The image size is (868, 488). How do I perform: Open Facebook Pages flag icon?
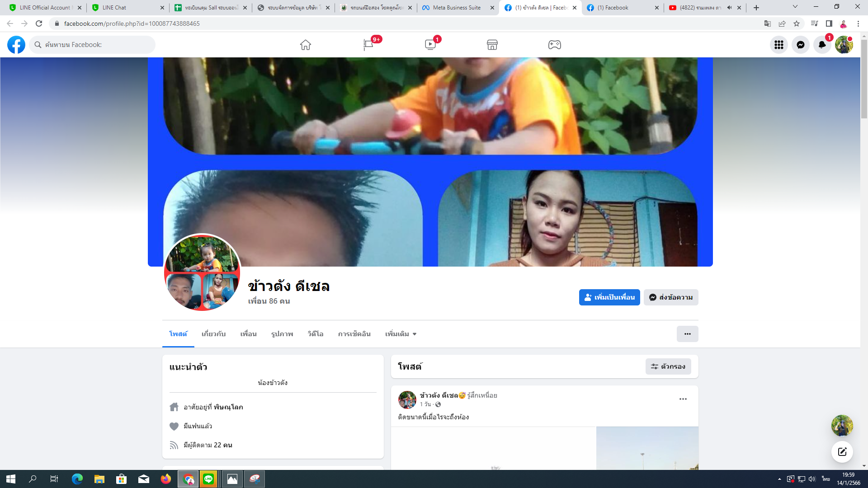pyautogui.click(x=368, y=45)
